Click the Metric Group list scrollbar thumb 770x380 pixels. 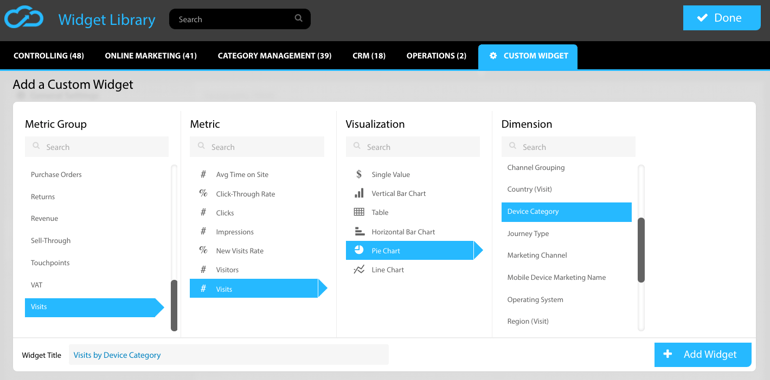coord(174,305)
